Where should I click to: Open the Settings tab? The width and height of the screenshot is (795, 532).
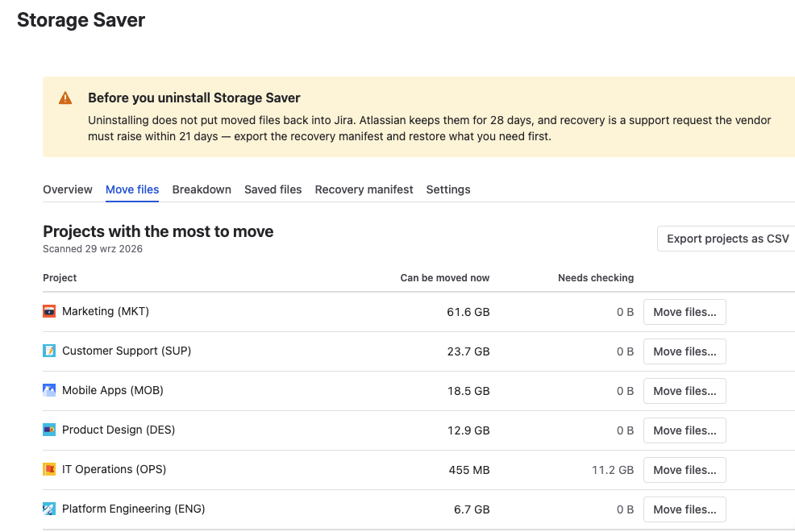pyautogui.click(x=448, y=189)
